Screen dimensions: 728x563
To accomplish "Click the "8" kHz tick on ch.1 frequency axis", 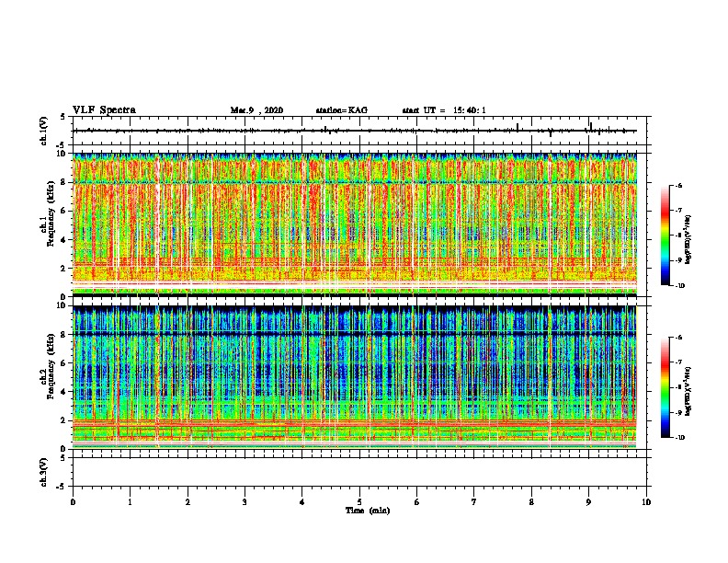I will tap(64, 182).
